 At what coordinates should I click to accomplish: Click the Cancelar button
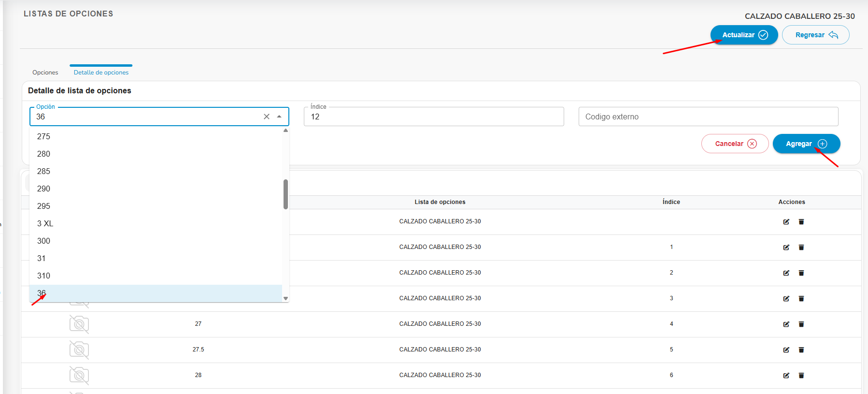(735, 144)
